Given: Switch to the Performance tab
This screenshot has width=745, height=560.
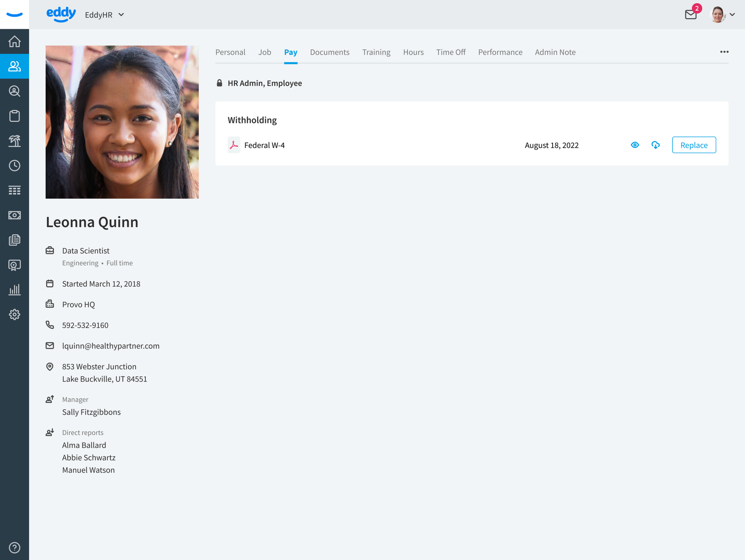Looking at the screenshot, I should 500,52.
